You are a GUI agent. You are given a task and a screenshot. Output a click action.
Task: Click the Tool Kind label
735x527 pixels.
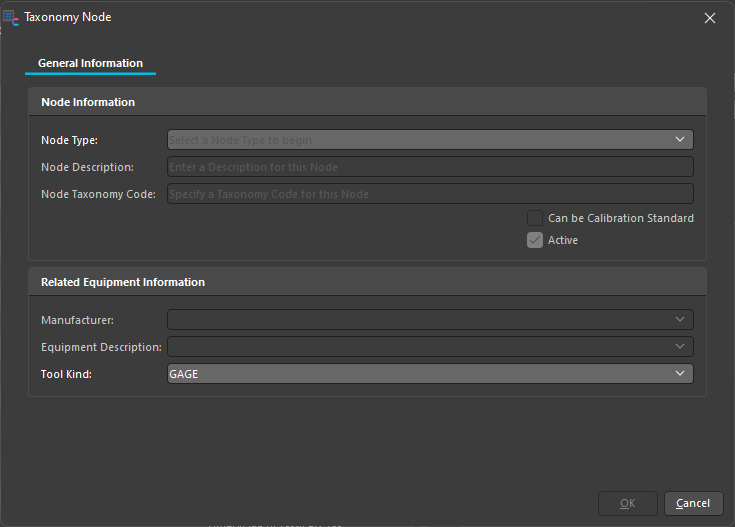tap(66, 374)
